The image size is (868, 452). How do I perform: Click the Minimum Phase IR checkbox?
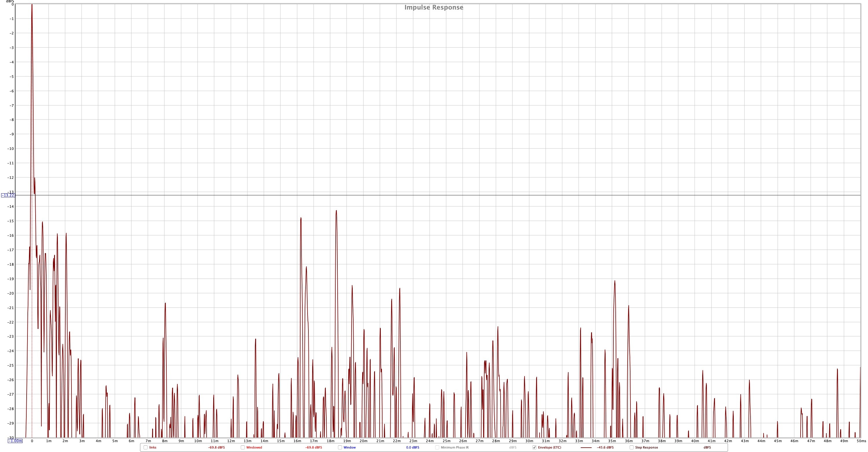tap(437, 447)
